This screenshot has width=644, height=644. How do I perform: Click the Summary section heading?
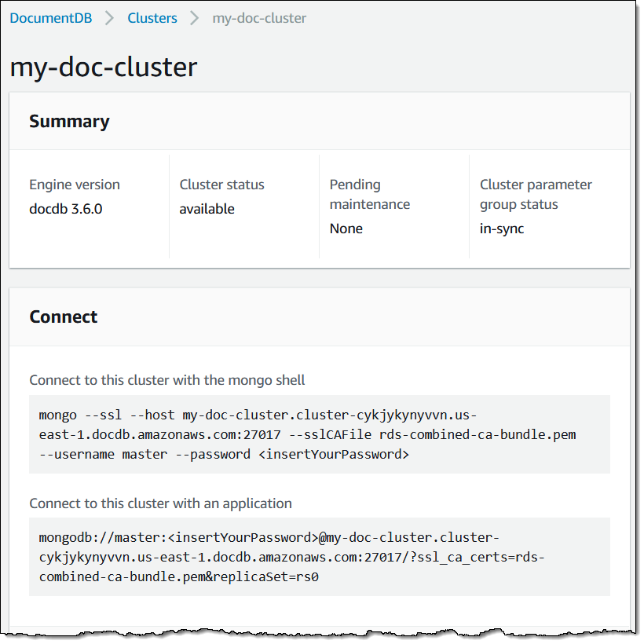69,121
